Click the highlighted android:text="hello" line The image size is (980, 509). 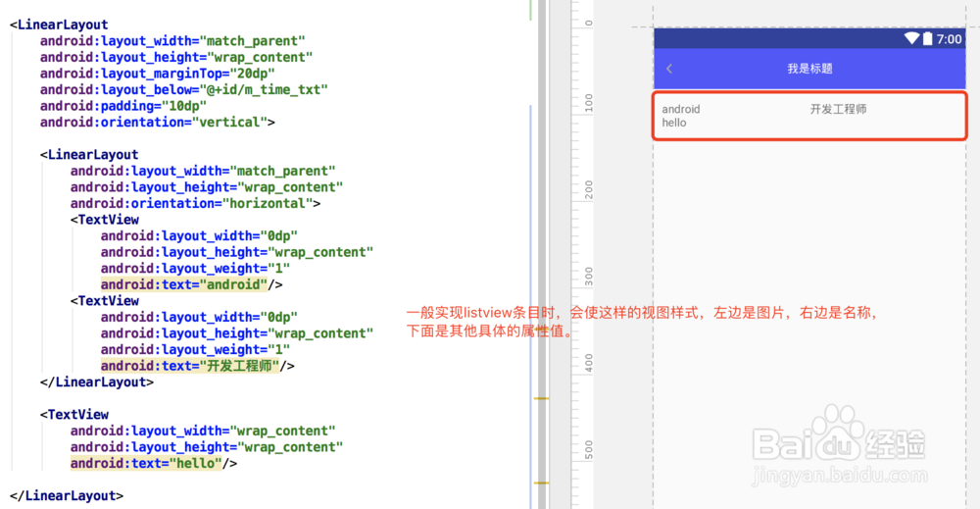coord(154,463)
